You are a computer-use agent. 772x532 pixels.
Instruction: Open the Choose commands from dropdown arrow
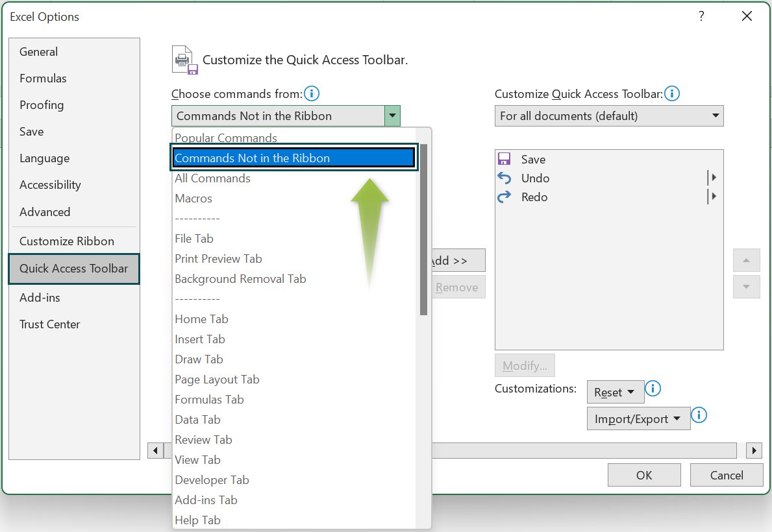(392, 115)
